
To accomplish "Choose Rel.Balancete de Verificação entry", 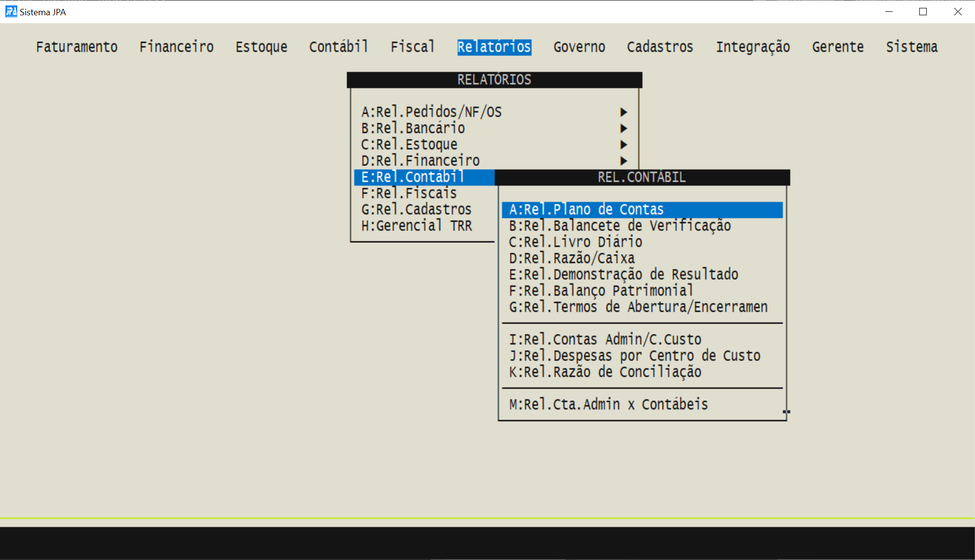I will (620, 226).
